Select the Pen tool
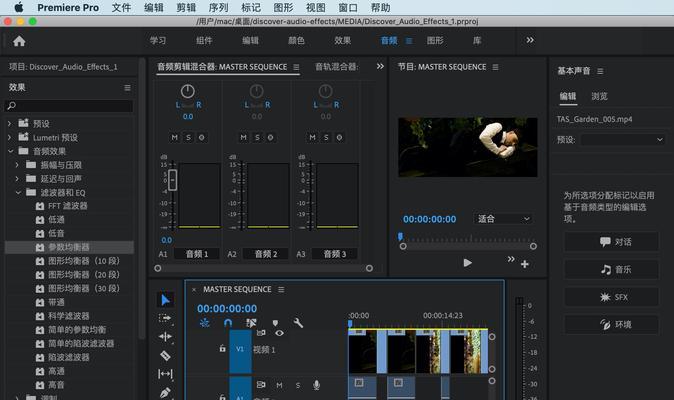The height and width of the screenshot is (400, 674). [165, 392]
